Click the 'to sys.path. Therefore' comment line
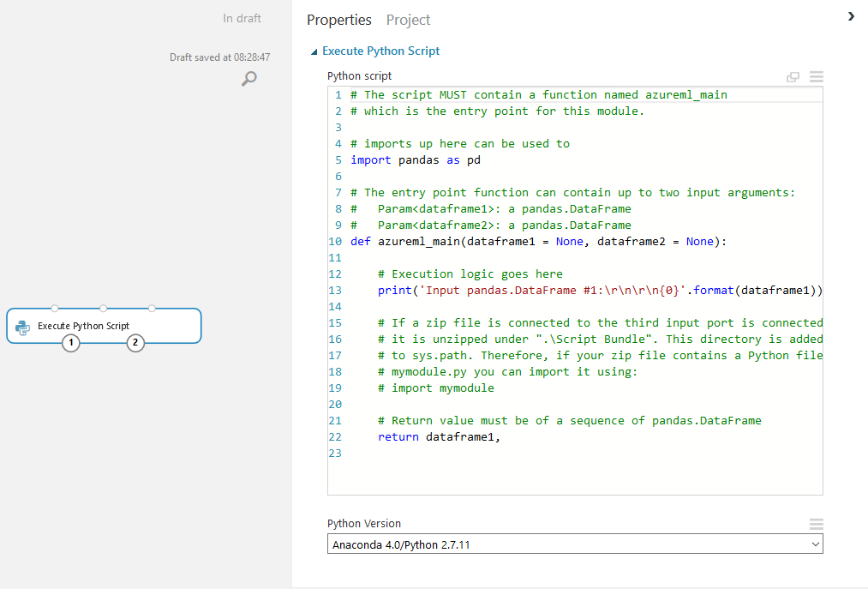Screen dimensions: 868x589 600,356
